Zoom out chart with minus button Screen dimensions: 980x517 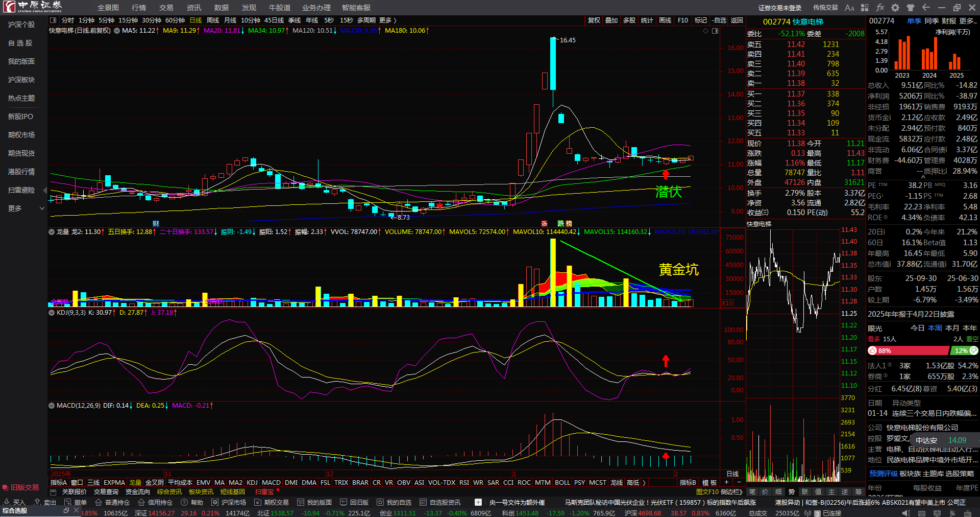pos(740,482)
